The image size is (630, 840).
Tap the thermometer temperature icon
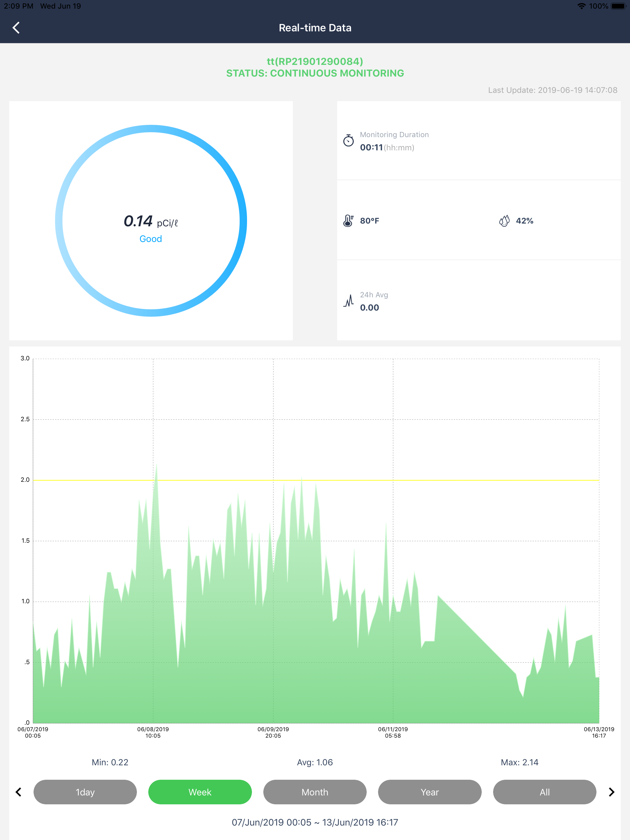coord(348,221)
